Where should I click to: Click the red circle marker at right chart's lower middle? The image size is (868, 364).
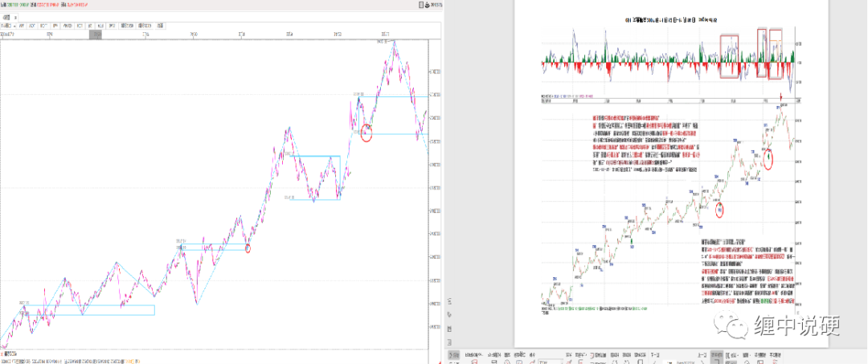pyautogui.click(x=719, y=211)
